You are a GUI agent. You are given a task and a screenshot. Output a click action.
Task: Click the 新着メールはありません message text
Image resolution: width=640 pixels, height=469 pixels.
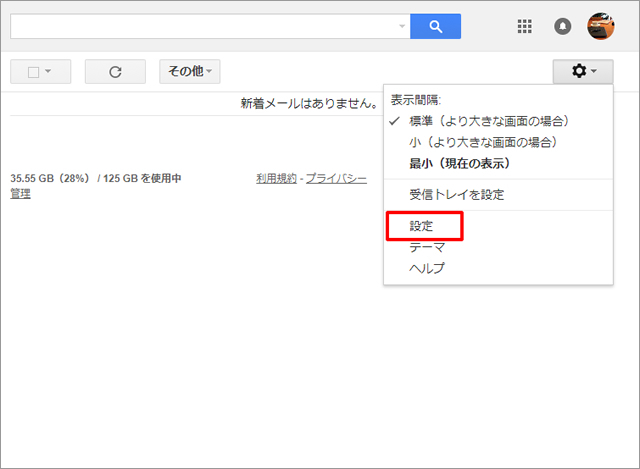[x=309, y=103]
